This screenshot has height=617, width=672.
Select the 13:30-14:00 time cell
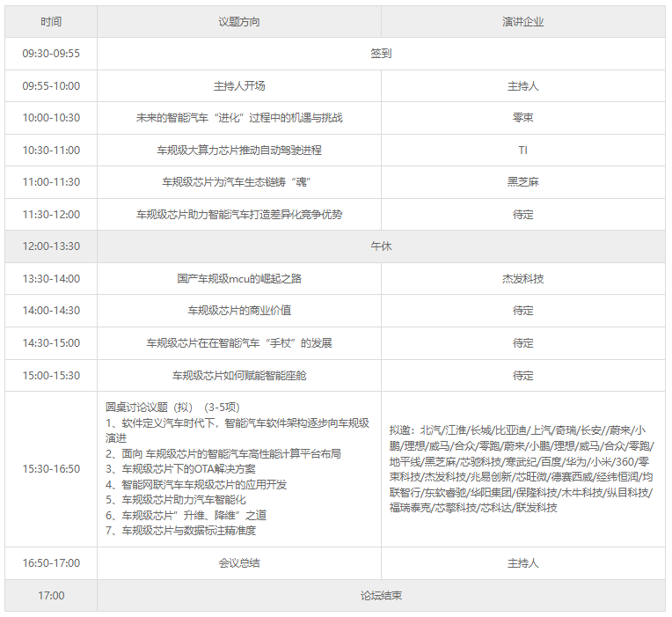click(x=51, y=279)
